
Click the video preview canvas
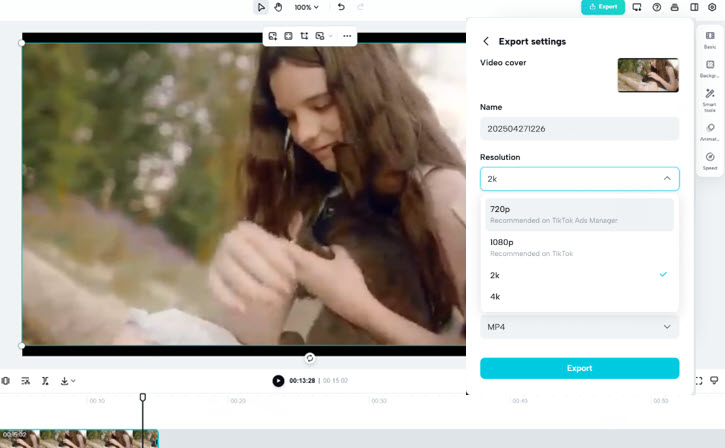pos(244,194)
